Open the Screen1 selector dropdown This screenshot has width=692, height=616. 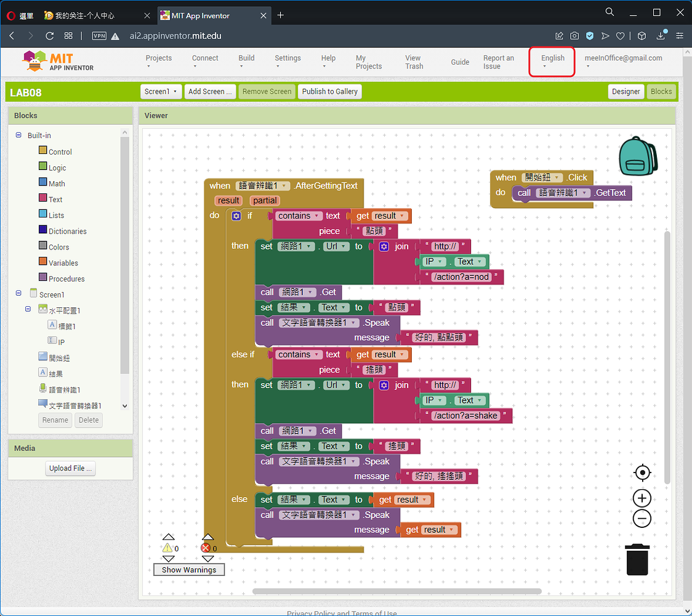click(x=161, y=91)
